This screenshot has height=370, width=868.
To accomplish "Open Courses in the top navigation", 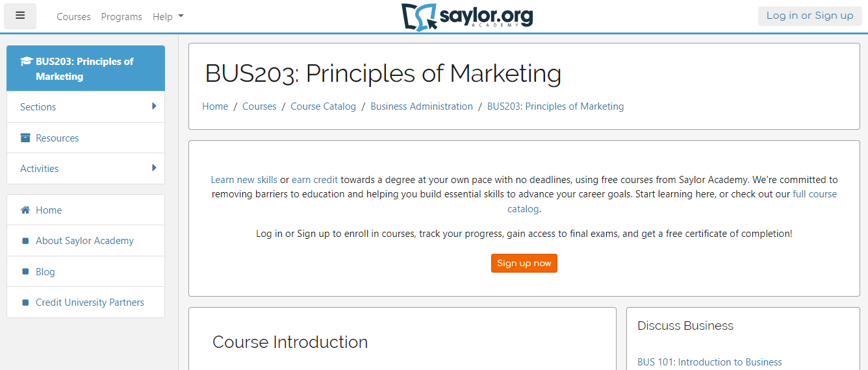I will click(x=73, y=17).
